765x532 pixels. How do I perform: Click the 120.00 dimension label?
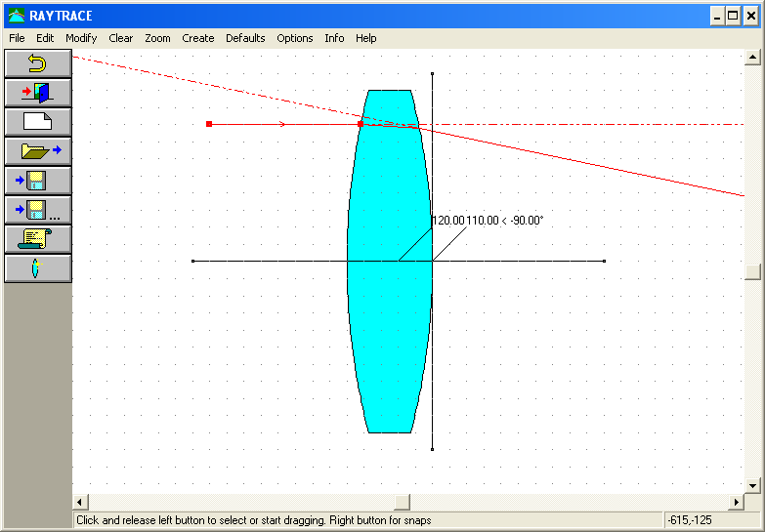(x=448, y=221)
